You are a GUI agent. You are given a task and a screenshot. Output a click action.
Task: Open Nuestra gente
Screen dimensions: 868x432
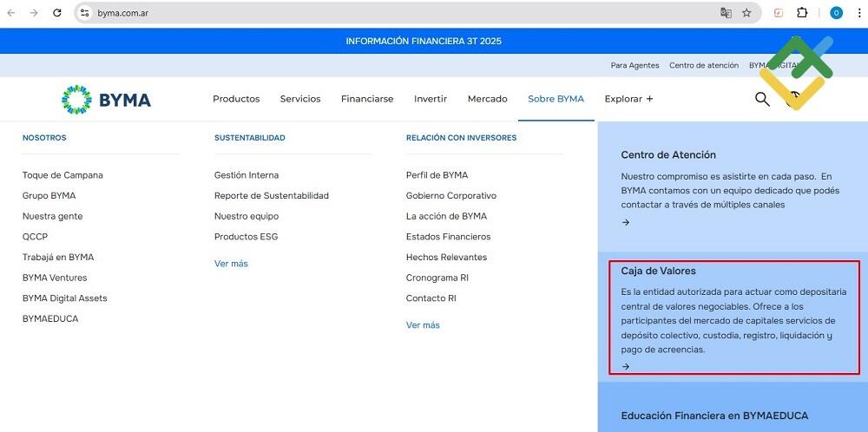click(x=53, y=216)
